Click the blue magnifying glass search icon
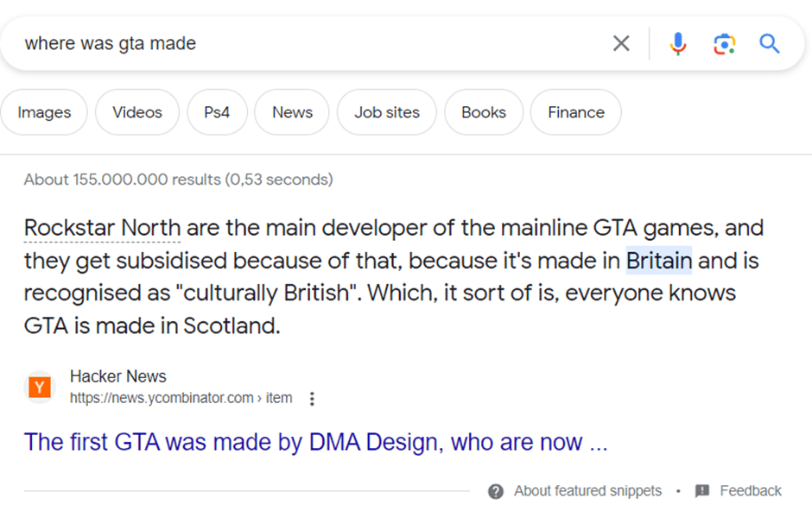 click(x=770, y=43)
